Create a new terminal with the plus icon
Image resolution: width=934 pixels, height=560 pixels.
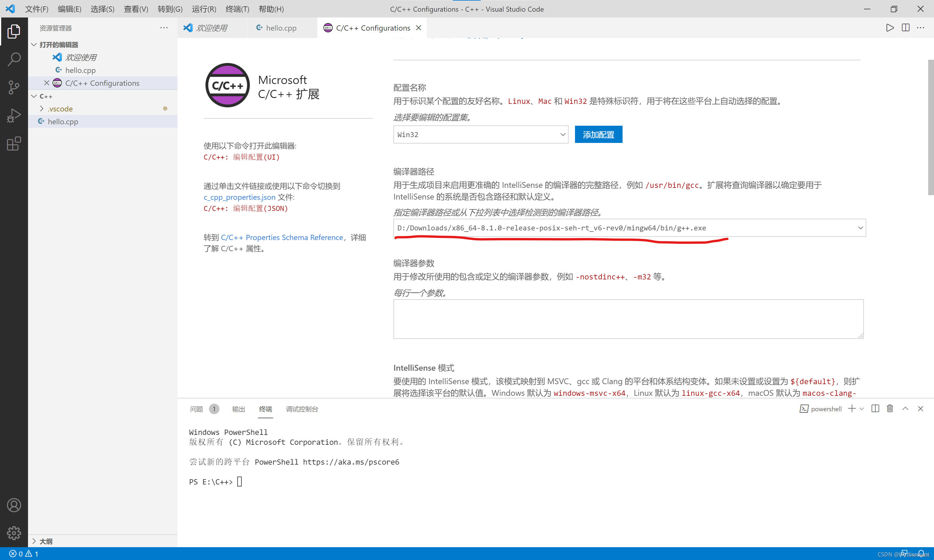[x=851, y=409]
